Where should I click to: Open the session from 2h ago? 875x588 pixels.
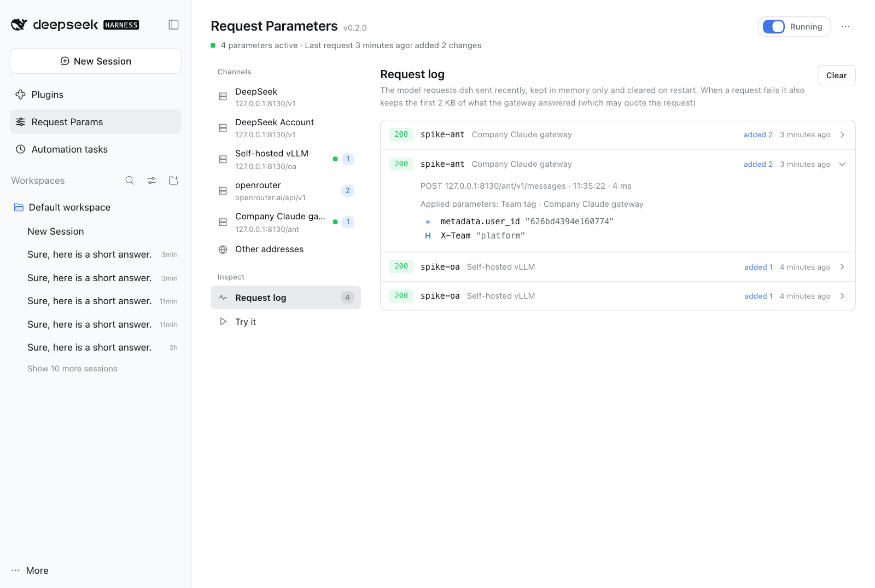(x=96, y=347)
